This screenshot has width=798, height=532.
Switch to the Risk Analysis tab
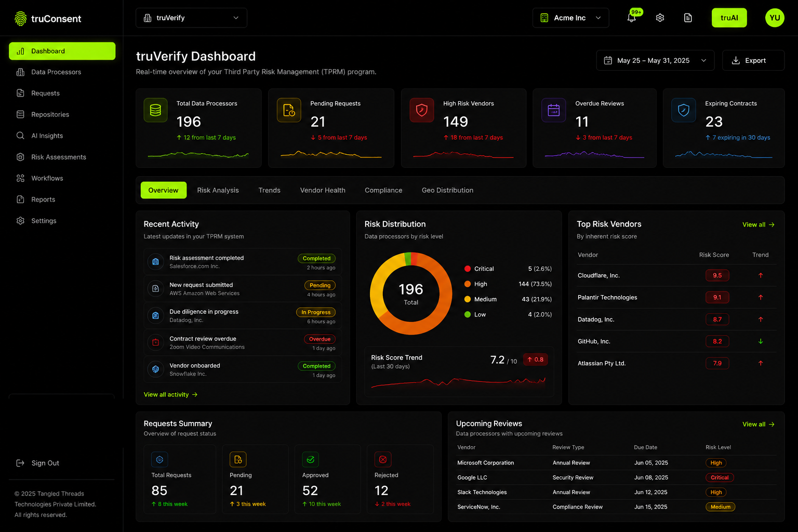click(x=218, y=190)
